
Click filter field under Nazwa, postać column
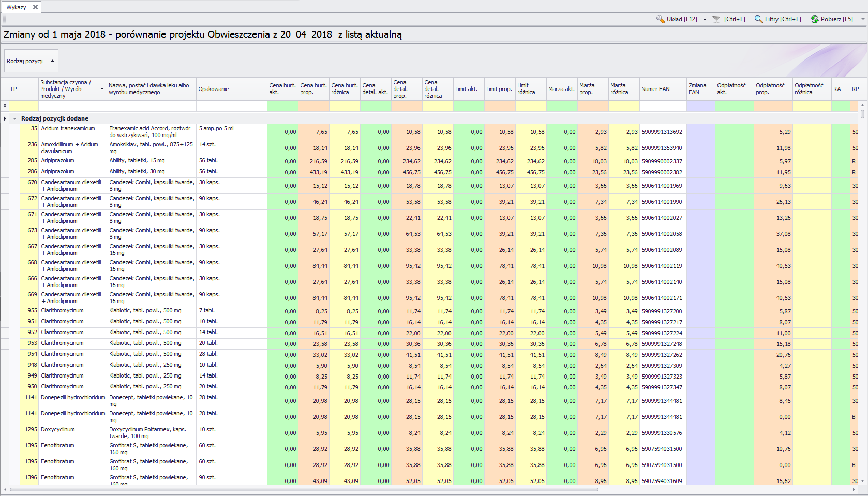[151, 107]
